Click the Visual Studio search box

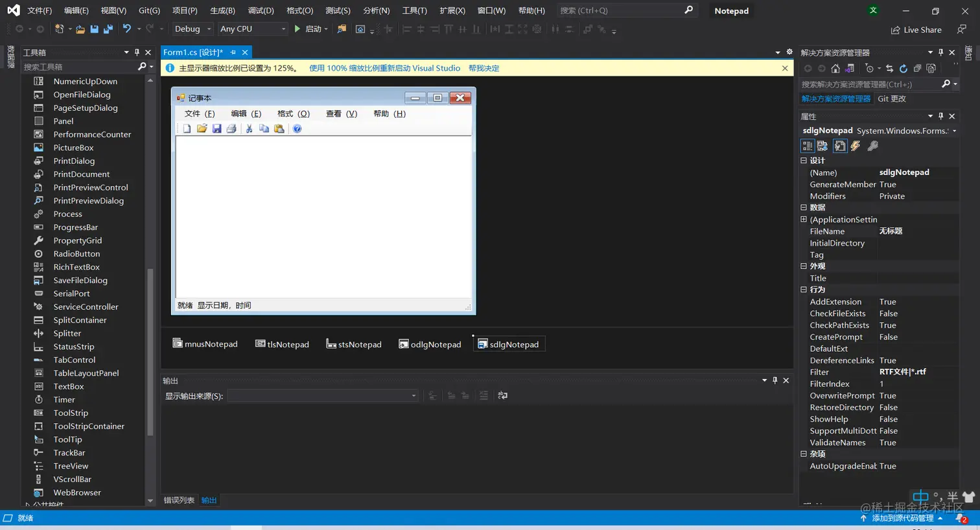(625, 10)
